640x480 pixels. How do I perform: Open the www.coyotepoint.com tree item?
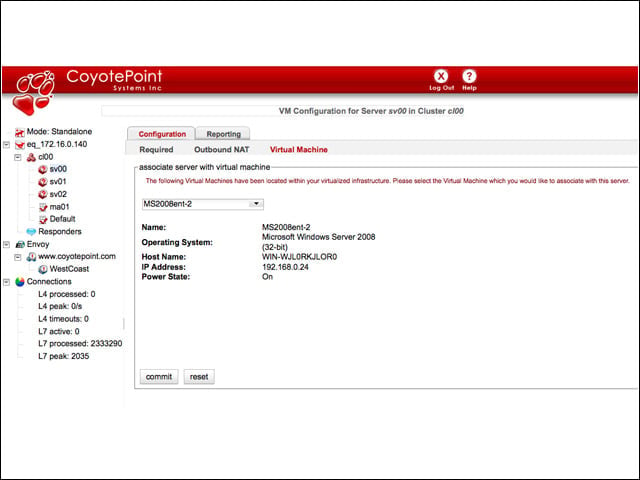point(77,257)
